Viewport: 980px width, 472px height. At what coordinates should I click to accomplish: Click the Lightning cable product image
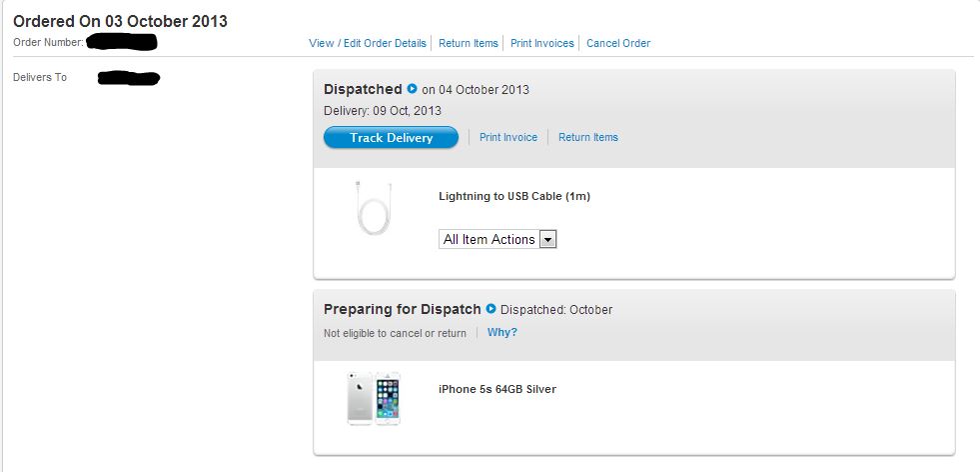[373, 208]
